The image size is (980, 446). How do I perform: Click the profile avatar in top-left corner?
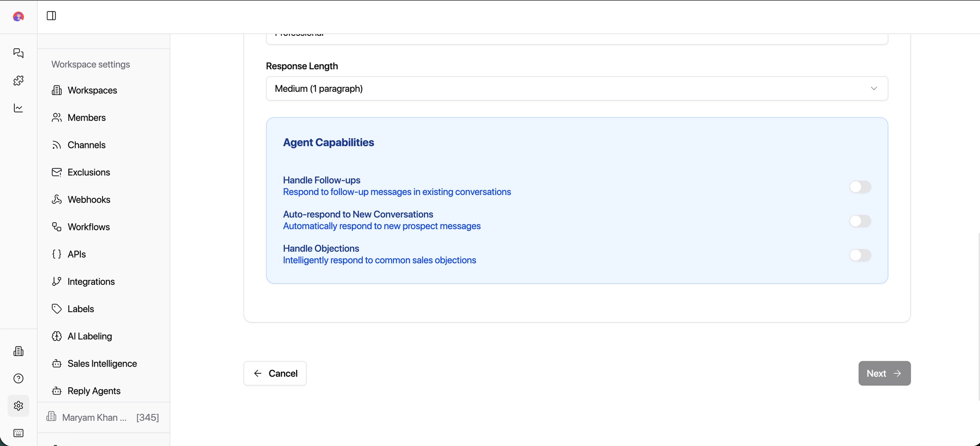18,16
